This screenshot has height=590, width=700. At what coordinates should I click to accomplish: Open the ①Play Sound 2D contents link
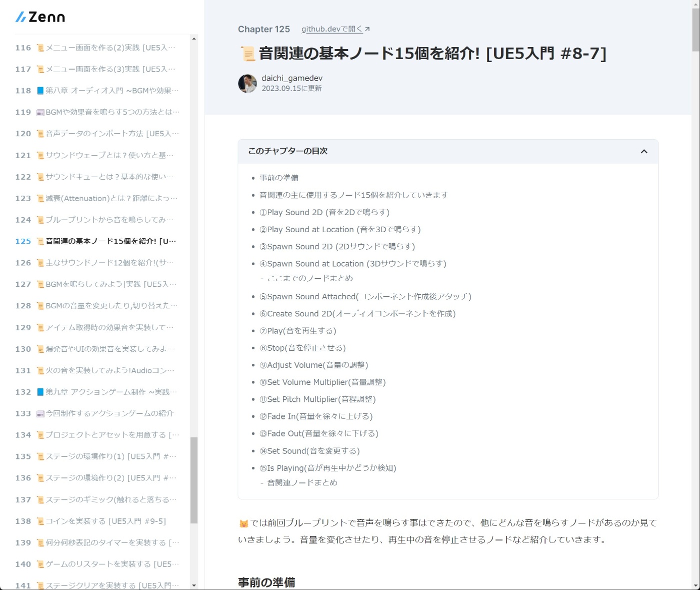click(324, 212)
